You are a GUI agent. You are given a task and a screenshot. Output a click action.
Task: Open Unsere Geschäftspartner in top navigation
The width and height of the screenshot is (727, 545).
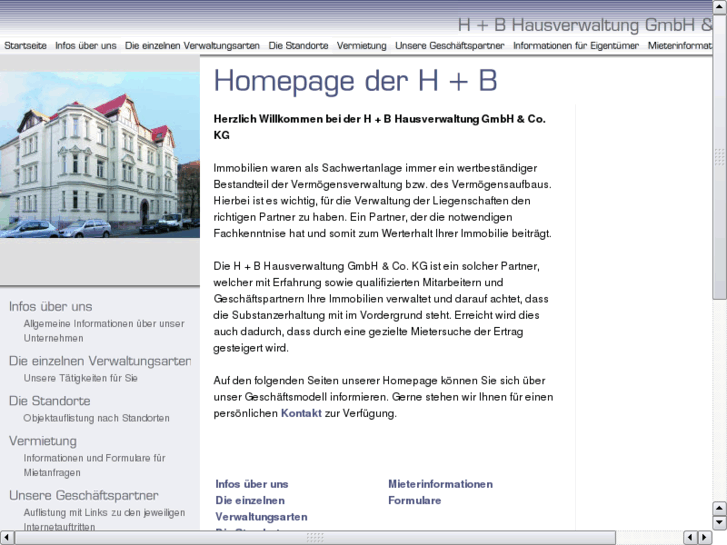click(450, 45)
